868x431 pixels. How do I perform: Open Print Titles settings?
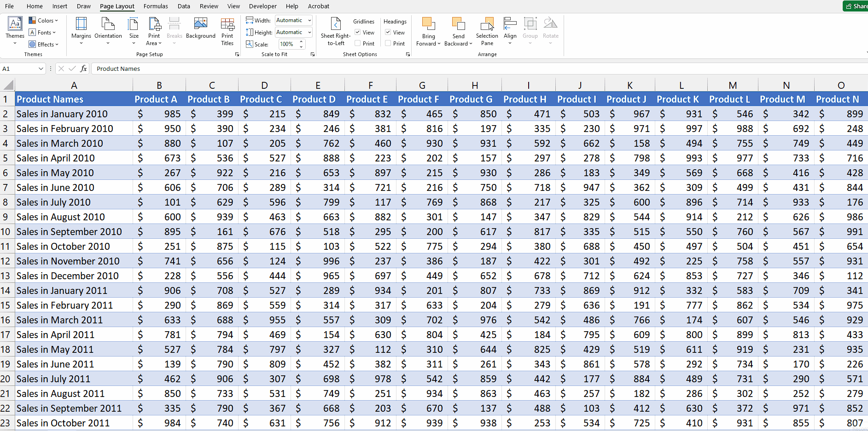pyautogui.click(x=227, y=30)
